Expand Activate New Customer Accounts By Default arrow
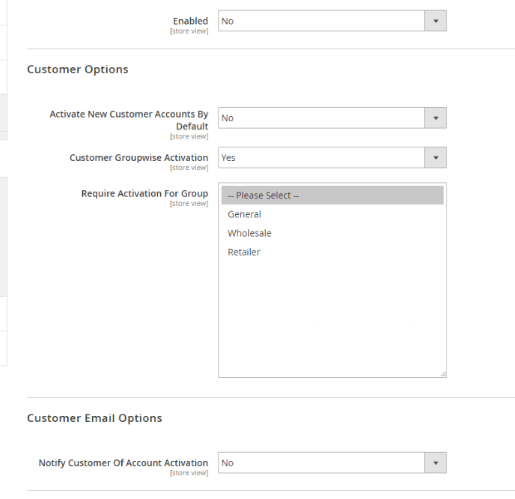The width and height of the screenshot is (515, 499). point(435,118)
